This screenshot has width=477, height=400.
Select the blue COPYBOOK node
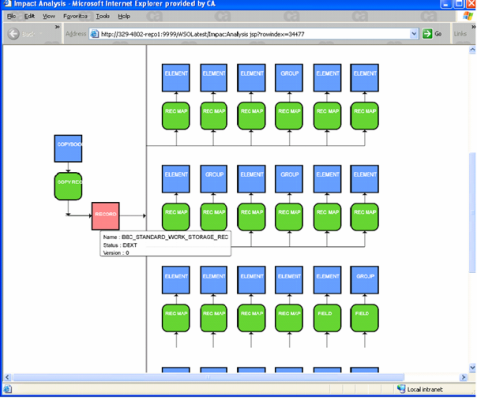click(68, 149)
